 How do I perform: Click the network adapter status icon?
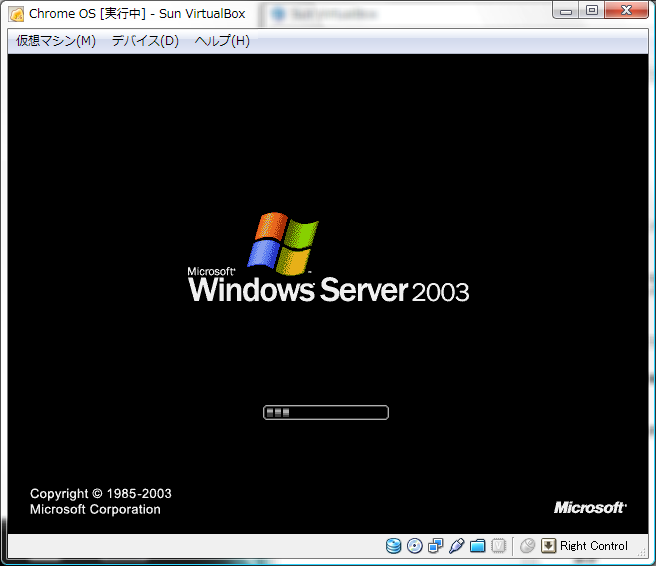[436, 546]
